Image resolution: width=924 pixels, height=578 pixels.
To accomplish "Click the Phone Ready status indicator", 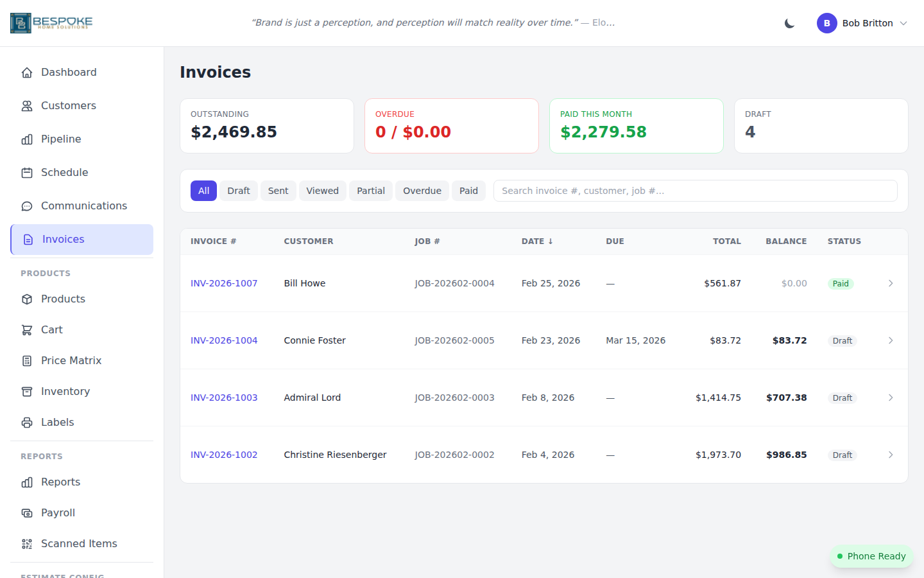I will coord(871,556).
